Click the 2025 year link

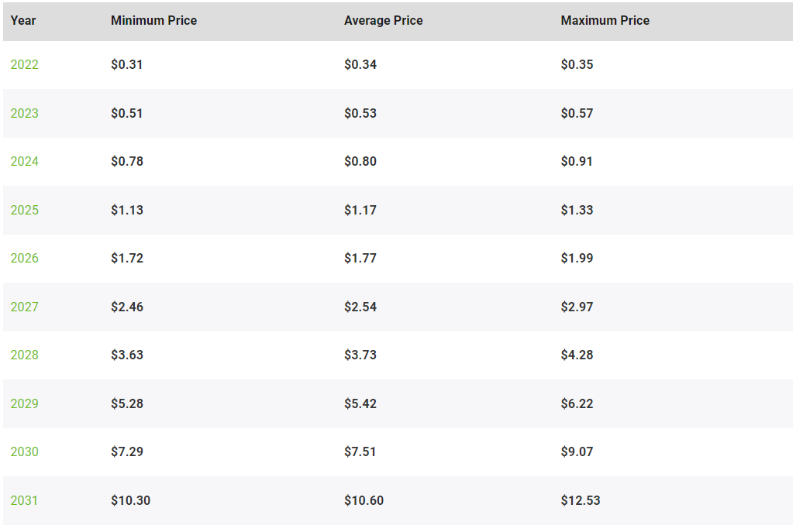tap(24, 210)
